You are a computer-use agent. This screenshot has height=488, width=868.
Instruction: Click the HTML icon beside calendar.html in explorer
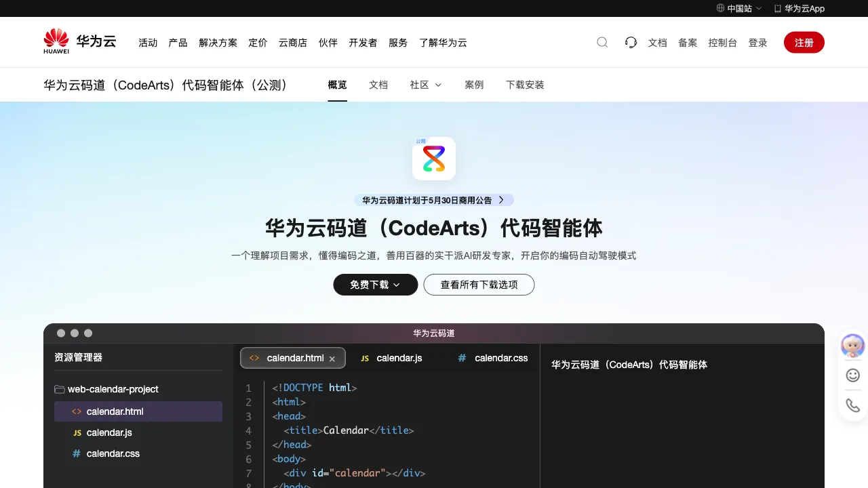point(77,411)
